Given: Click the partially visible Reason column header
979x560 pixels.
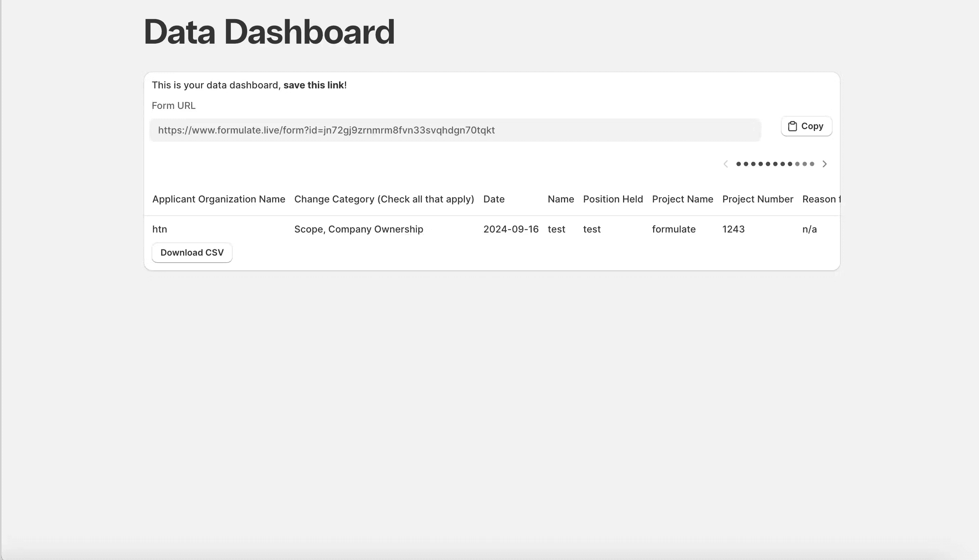Looking at the screenshot, I should (821, 199).
